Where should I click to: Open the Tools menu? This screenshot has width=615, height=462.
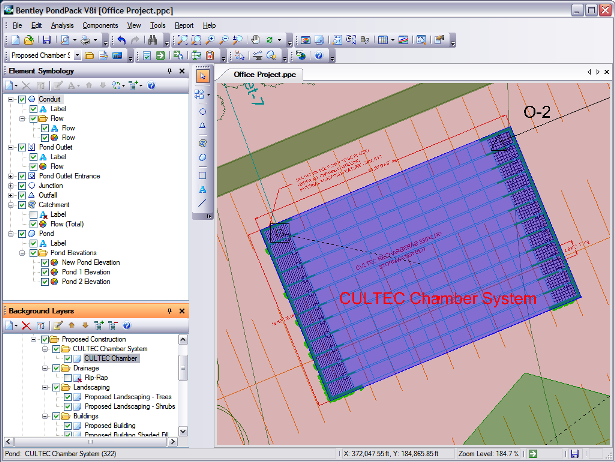pyautogui.click(x=158, y=25)
